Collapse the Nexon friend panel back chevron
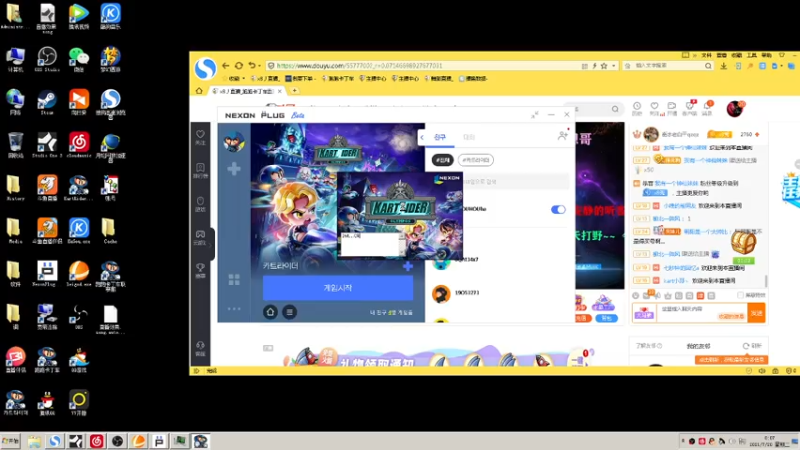The height and width of the screenshot is (450, 800). click(x=422, y=137)
